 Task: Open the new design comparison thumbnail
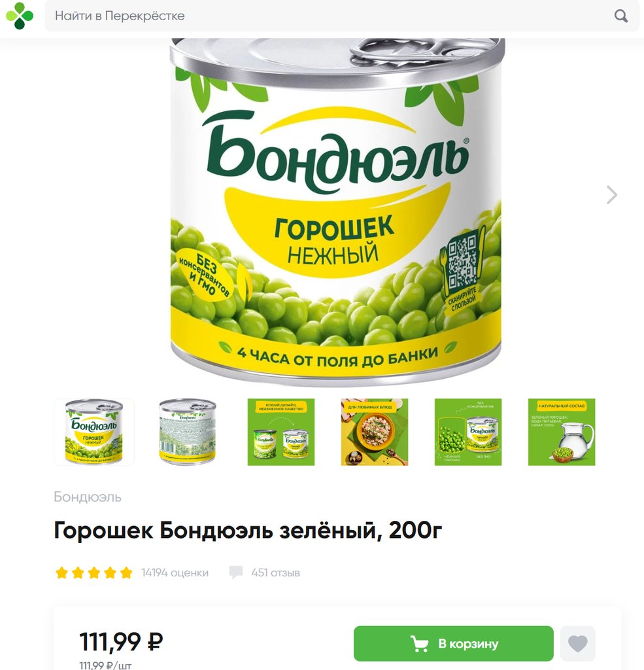(281, 432)
